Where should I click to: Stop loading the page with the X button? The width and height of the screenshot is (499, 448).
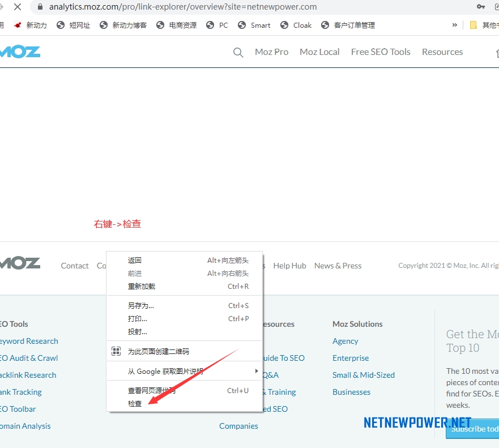pyautogui.click(x=18, y=7)
